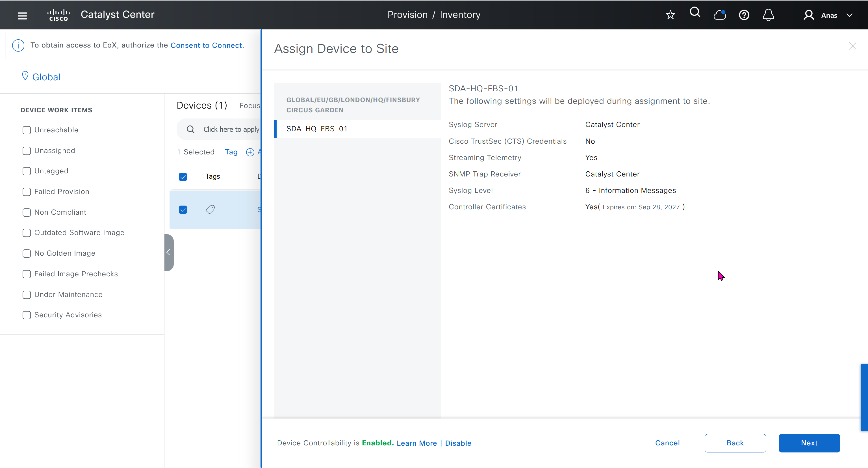This screenshot has width=868, height=468.
Task: Open the notifications bell
Action: (x=768, y=15)
